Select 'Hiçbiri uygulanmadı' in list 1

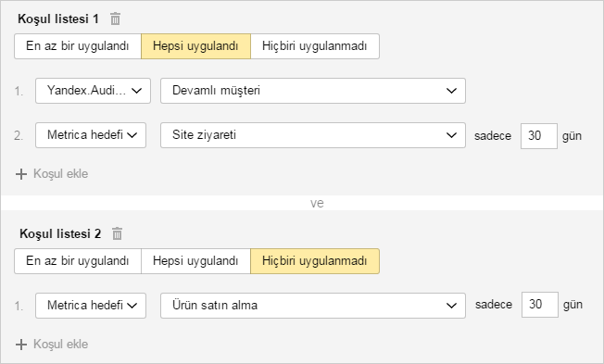click(x=315, y=46)
